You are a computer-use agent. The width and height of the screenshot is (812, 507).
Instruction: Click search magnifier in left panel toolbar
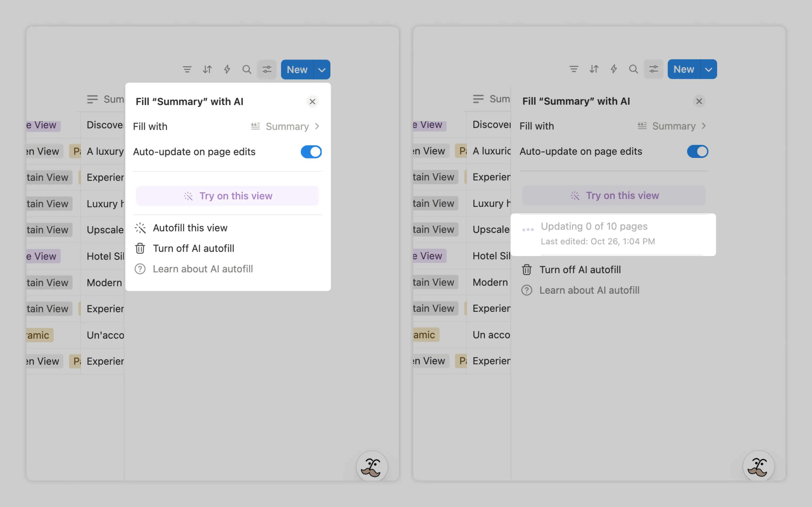(x=247, y=69)
